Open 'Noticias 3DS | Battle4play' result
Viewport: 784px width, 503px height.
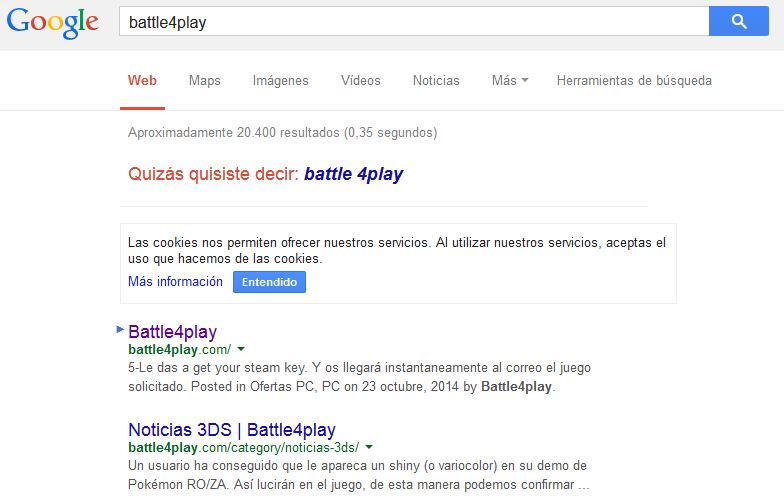[232, 430]
